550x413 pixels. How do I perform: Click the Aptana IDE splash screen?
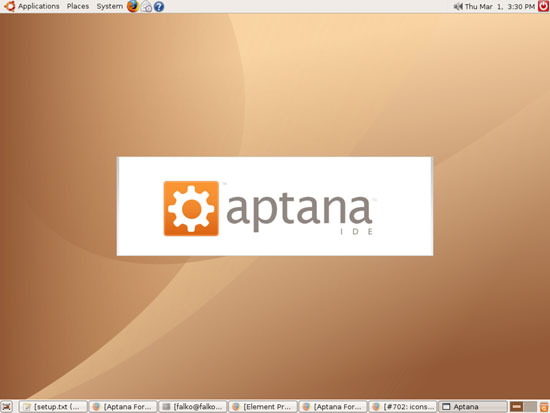pyautogui.click(x=275, y=206)
